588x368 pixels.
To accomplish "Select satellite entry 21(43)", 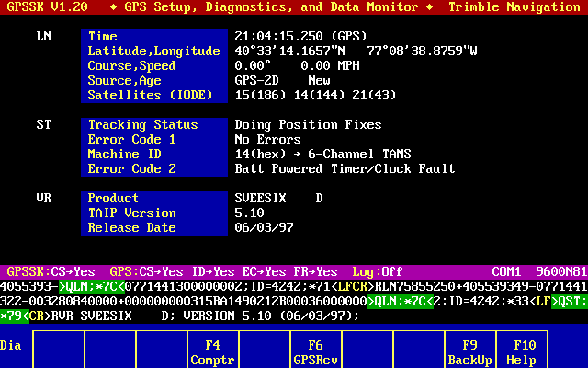I will click(374, 96).
